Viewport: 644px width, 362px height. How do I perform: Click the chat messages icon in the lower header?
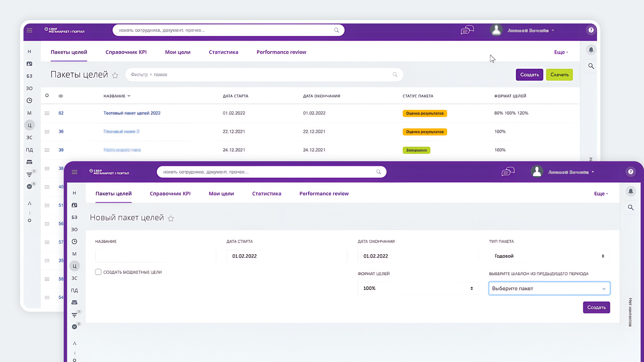[508, 172]
